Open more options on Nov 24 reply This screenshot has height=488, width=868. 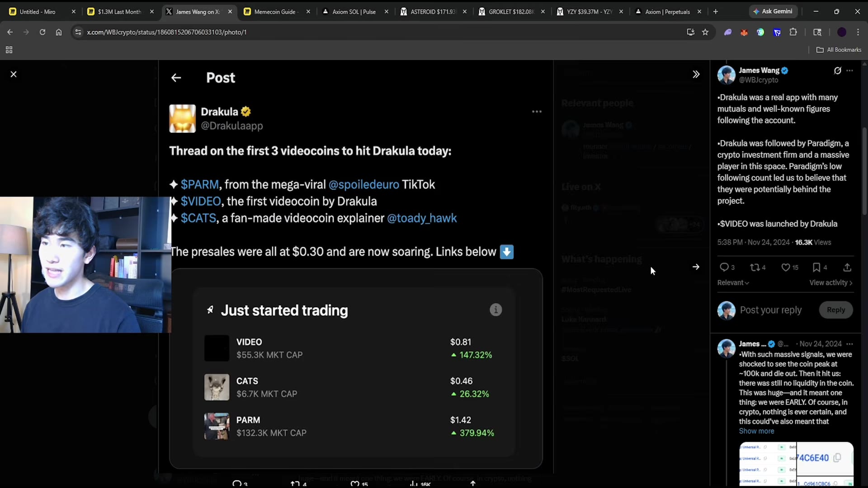850,344
